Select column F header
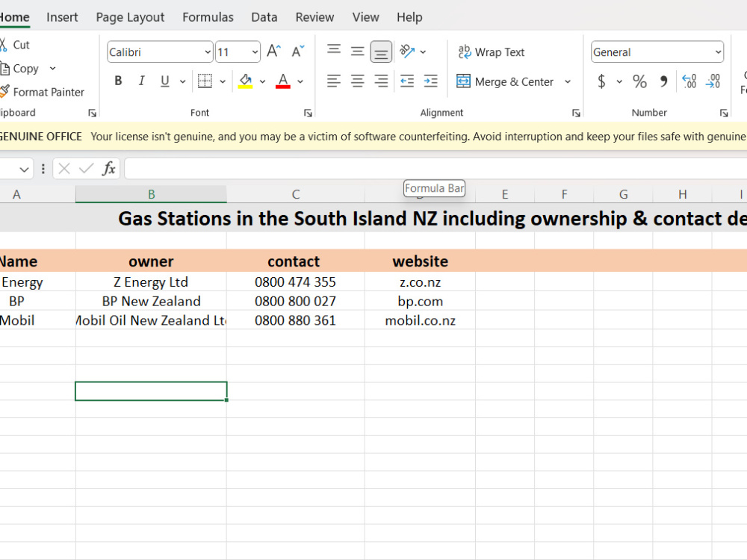 point(564,194)
